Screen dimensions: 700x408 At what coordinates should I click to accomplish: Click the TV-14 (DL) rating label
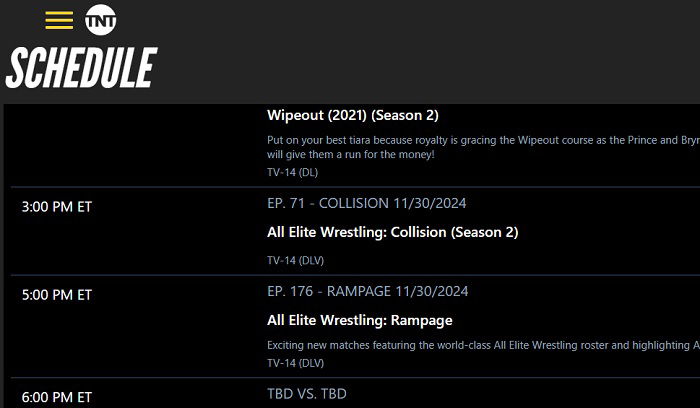coord(292,172)
